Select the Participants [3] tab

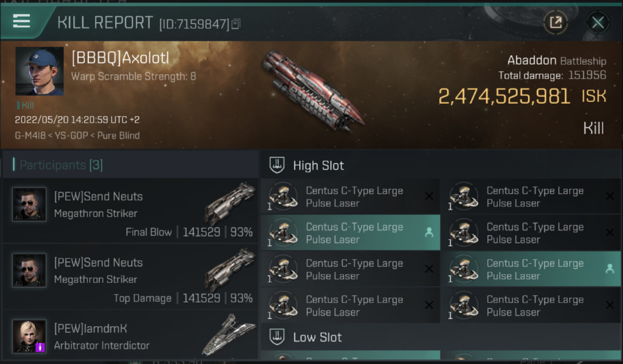(x=61, y=165)
